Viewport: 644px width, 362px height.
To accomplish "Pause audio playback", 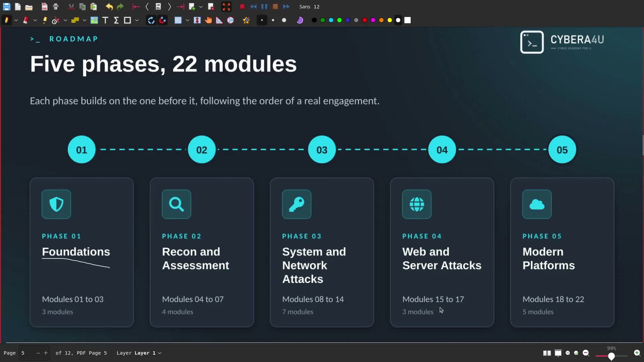I will 264,7.
